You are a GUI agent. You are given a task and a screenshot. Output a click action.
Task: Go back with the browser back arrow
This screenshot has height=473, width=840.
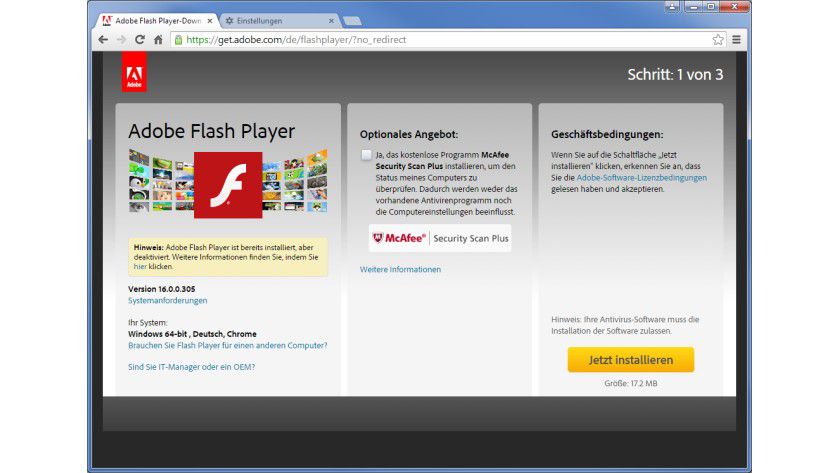coord(103,40)
